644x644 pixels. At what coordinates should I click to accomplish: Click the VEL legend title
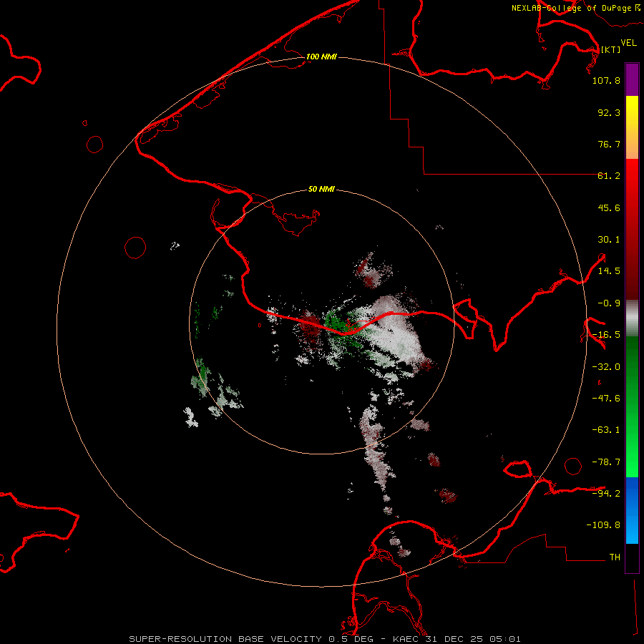tap(628, 43)
